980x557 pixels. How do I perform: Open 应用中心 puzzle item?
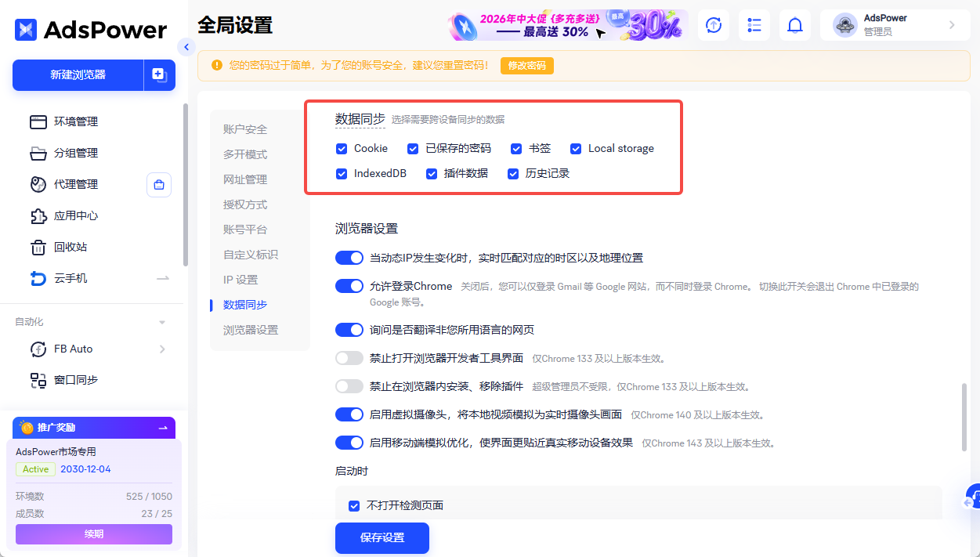click(76, 215)
